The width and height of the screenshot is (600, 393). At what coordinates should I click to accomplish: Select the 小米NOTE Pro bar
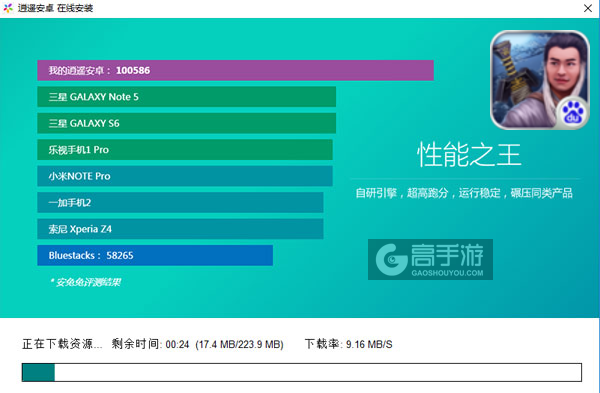(185, 176)
